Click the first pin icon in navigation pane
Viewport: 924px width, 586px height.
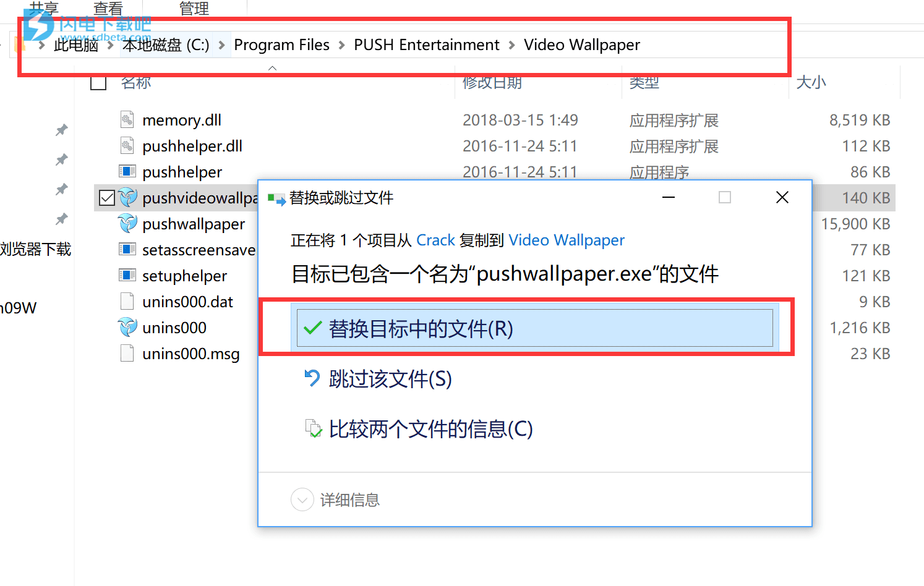coord(61,130)
